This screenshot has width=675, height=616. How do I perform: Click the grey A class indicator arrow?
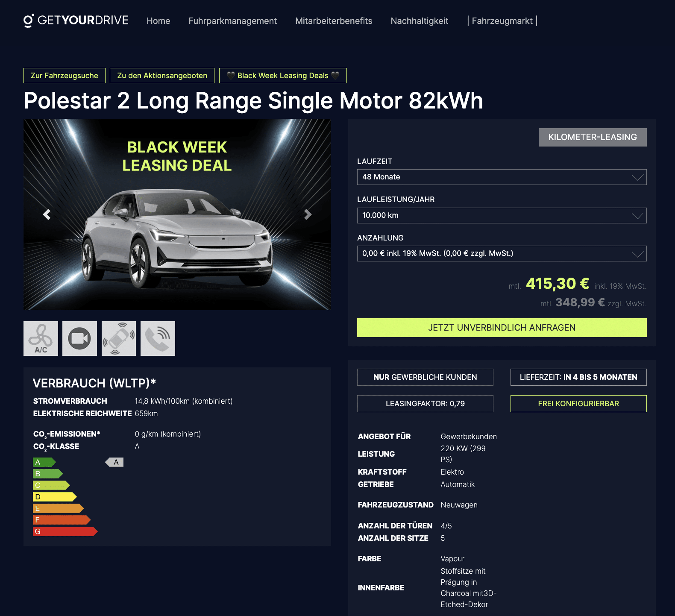click(x=114, y=462)
